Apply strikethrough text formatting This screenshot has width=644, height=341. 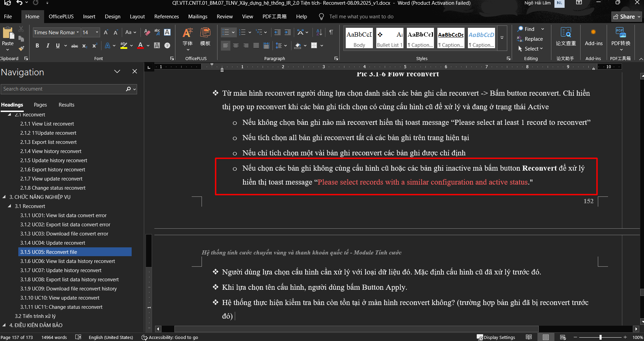point(75,46)
